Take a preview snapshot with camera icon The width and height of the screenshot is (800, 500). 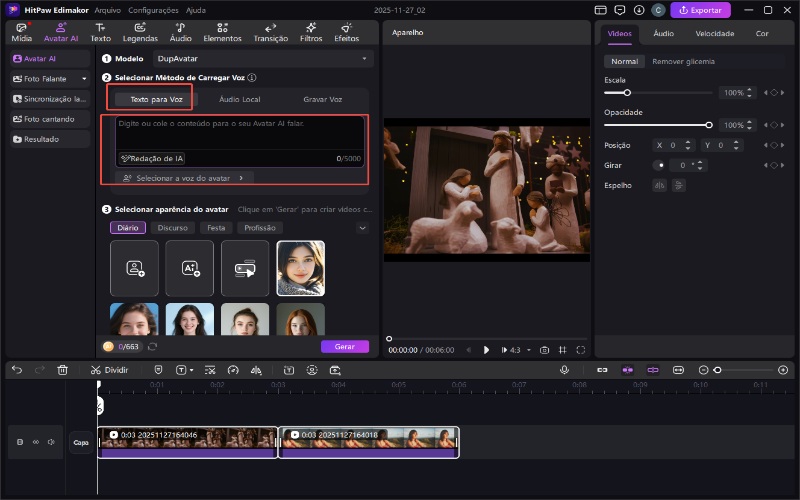tap(544, 350)
